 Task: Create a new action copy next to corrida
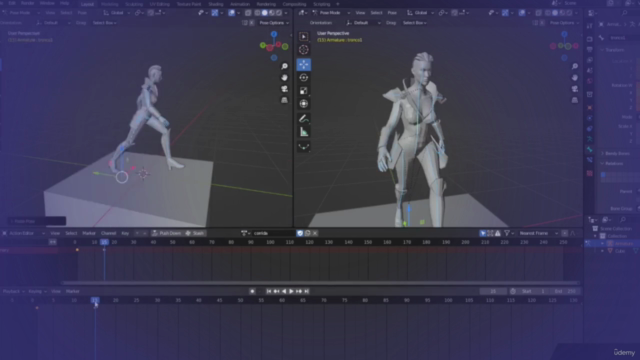point(308,233)
